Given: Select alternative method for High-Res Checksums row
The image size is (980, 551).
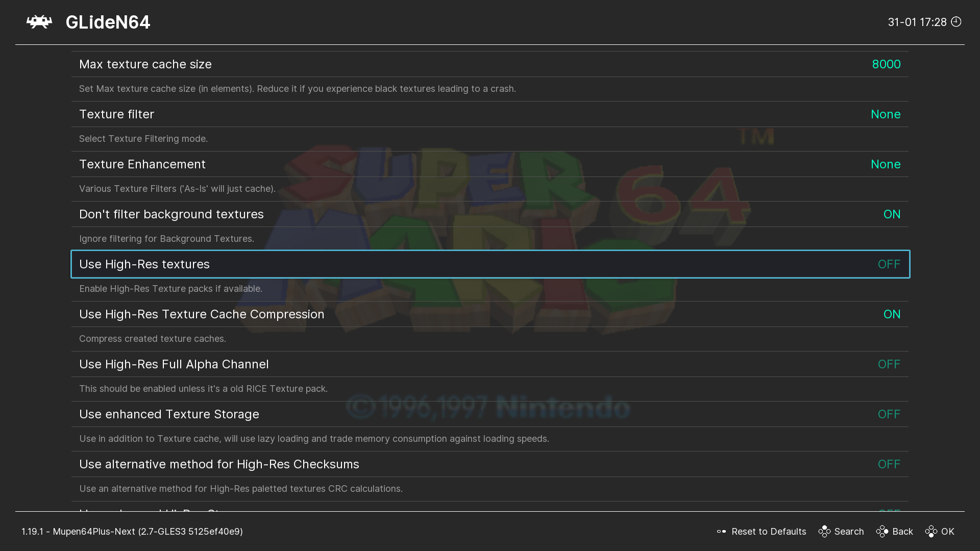Looking at the screenshot, I should point(490,464).
